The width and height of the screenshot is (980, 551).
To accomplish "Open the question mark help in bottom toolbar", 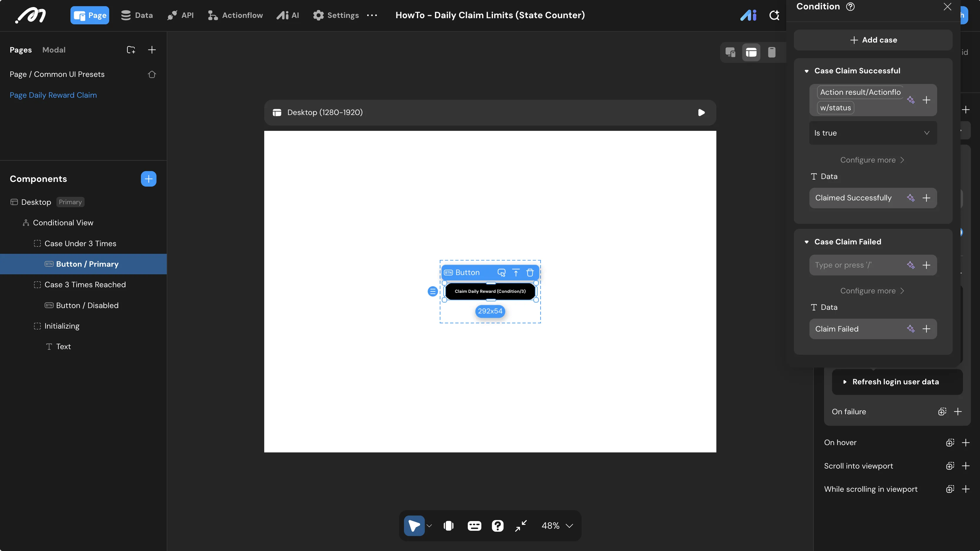I will click(498, 526).
